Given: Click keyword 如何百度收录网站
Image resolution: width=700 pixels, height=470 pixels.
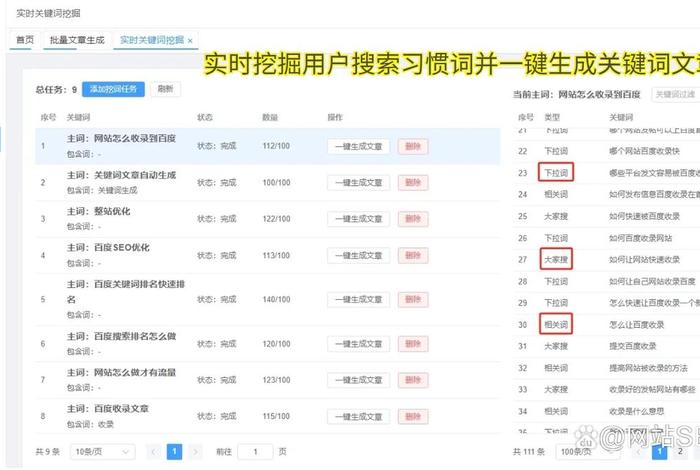Looking at the screenshot, I should 640,238.
